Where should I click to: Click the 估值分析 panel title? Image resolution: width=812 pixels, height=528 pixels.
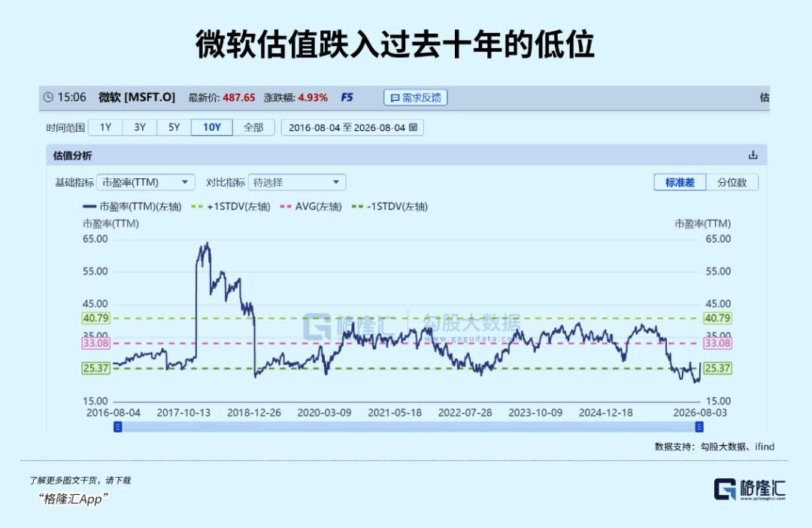pyautogui.click(x=72, y=156)
